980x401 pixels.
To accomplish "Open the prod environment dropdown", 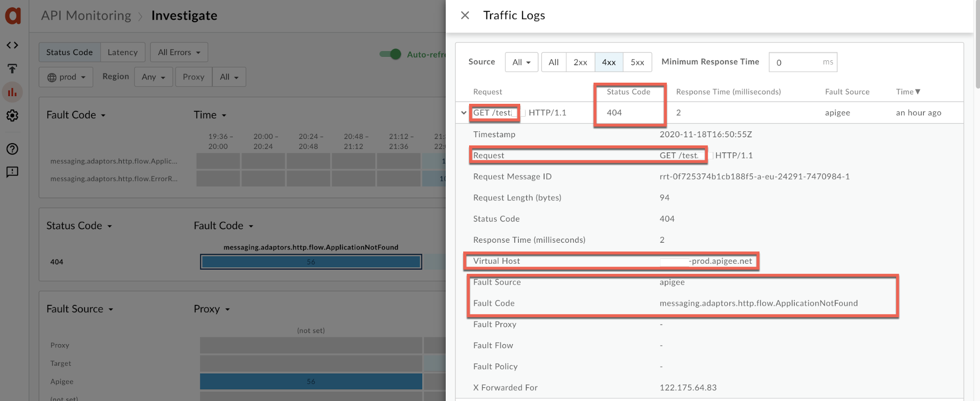I will point(66,77).
